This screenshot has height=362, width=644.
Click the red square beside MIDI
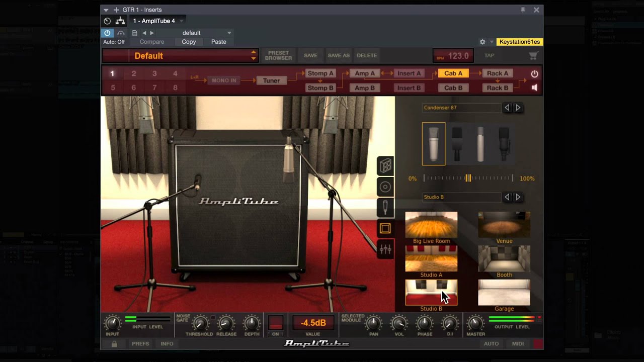click(x=538, y=344)
